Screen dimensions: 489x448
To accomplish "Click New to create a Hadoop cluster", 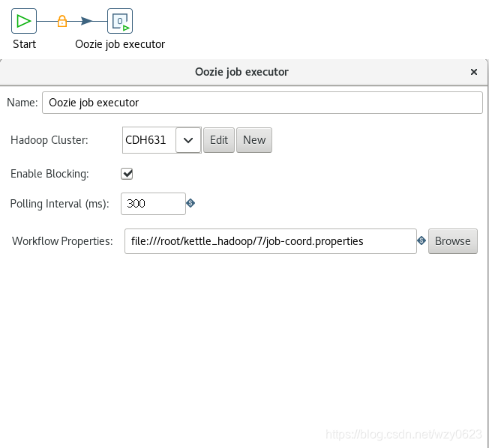I will coord(254,140).
